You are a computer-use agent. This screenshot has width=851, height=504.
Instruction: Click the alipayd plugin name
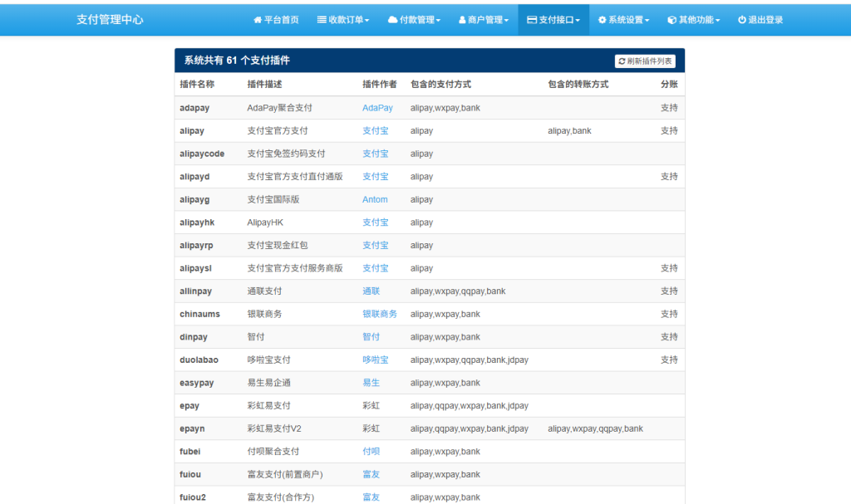click(x=194, y=177)
